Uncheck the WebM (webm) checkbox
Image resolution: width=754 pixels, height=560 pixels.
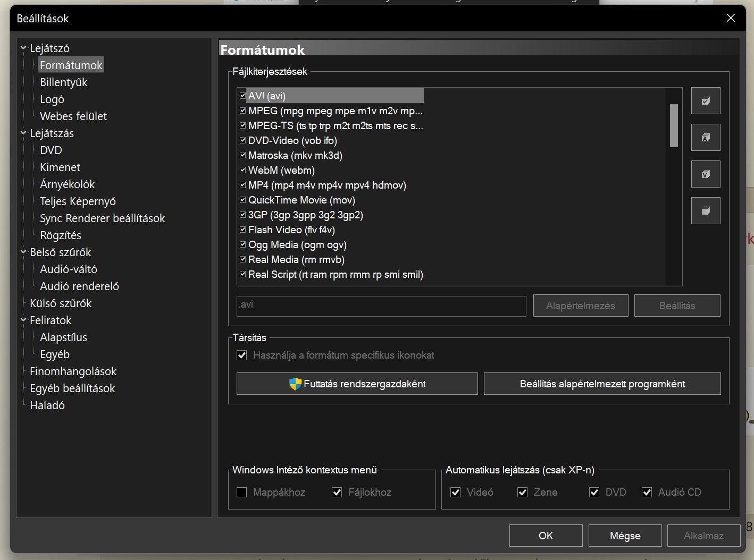point(242,170)
